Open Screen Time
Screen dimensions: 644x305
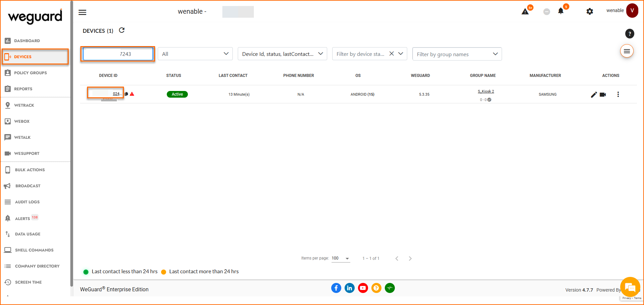pyautogui.click(x=28, y=282)
